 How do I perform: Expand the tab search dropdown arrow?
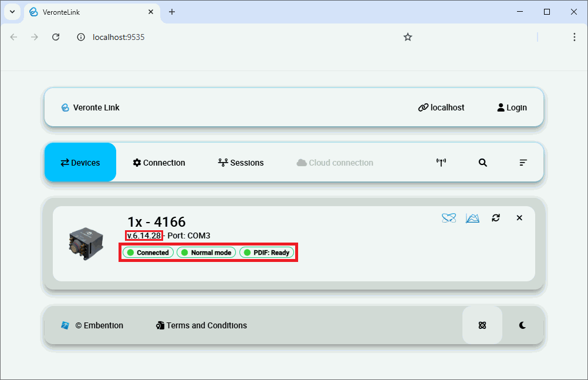[x=12, y=12]
